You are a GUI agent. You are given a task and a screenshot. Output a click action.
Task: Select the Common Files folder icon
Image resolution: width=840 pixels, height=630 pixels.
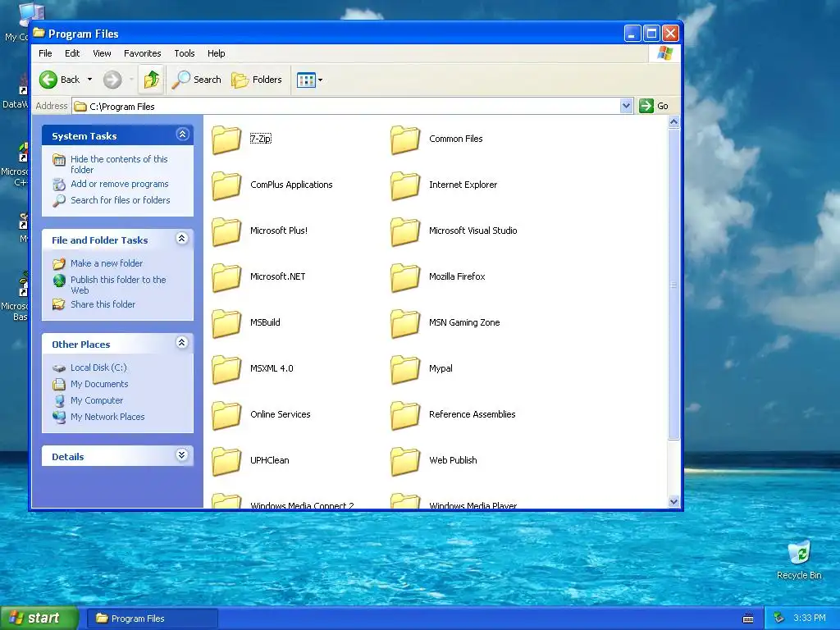point(405,139)
